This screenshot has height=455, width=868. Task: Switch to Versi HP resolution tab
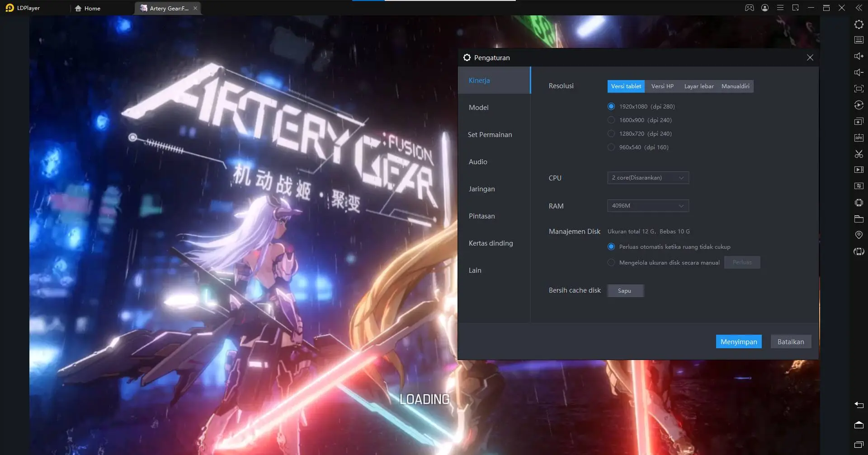click(x=662, y=86)
